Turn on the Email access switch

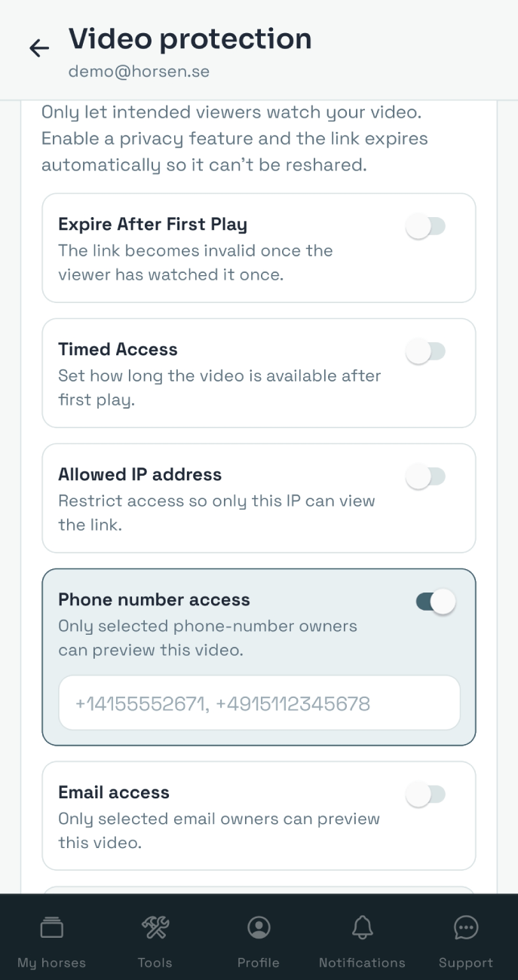click(x=426, y=795)
